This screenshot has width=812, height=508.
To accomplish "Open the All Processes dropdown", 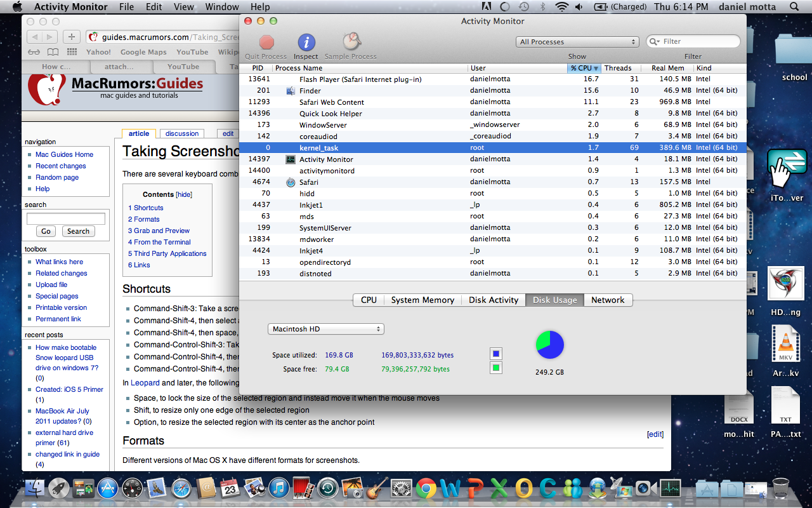I will point(577,42).
